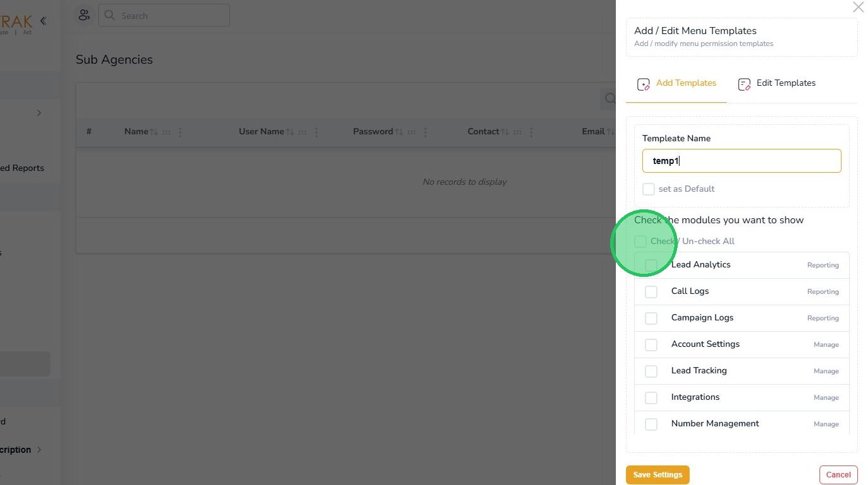Enable the 'set as Default' checkbox

(x=649, y=189)
